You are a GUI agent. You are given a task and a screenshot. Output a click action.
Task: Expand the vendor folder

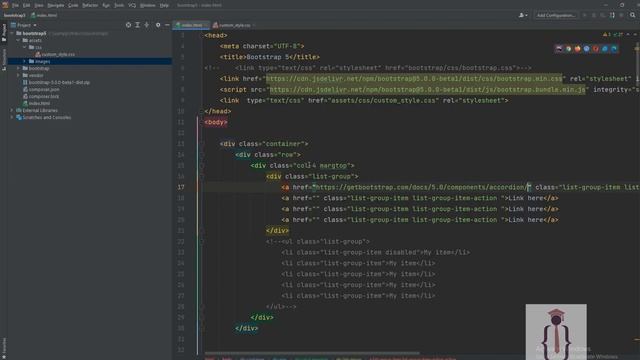(x=18, y=75)
